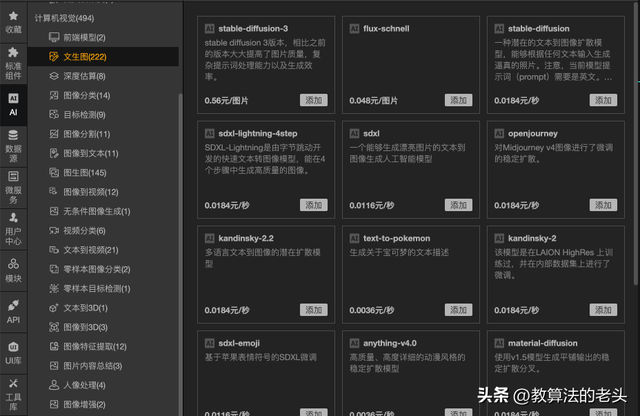
Task: Click the icon beside 图像到视频(12)
Action: [x=54, y=192]
